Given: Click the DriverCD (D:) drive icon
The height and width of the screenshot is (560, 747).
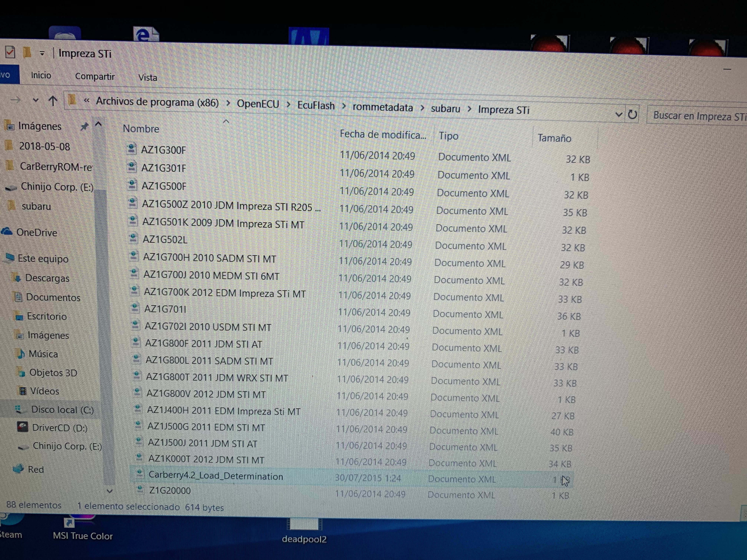Looking at the screenshot, I should click(23, 427).
